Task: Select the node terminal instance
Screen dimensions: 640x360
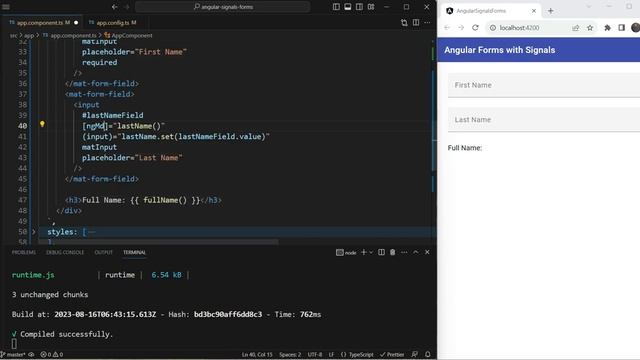Action: 346,253
